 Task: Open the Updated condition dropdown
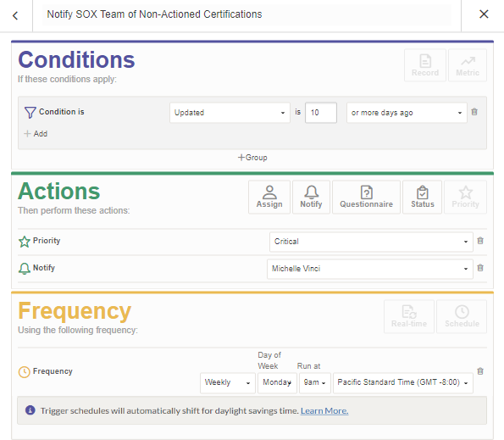pos(230,113)
